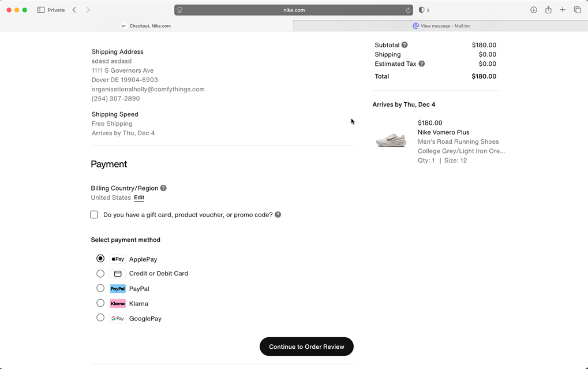Open the Subtotal help tooltip

point(404,44)
